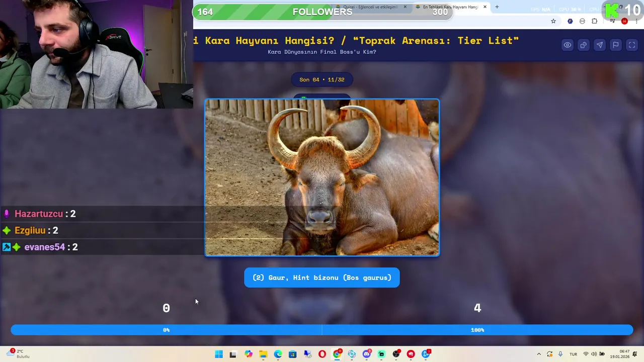This screenshot has height=362, width=644.
Task: Click the vote count 0
Action: [166, 308]
